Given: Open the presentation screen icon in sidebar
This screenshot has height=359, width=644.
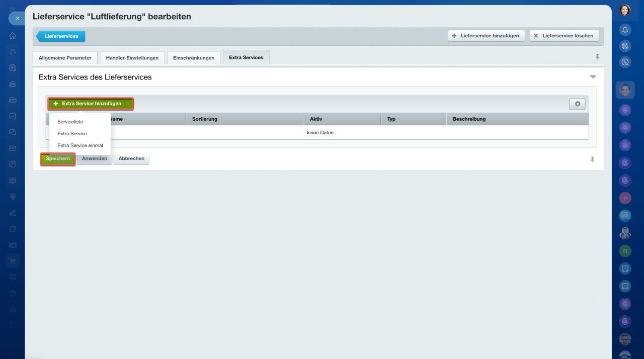Looking at the screenshot, I should point(13,181).
